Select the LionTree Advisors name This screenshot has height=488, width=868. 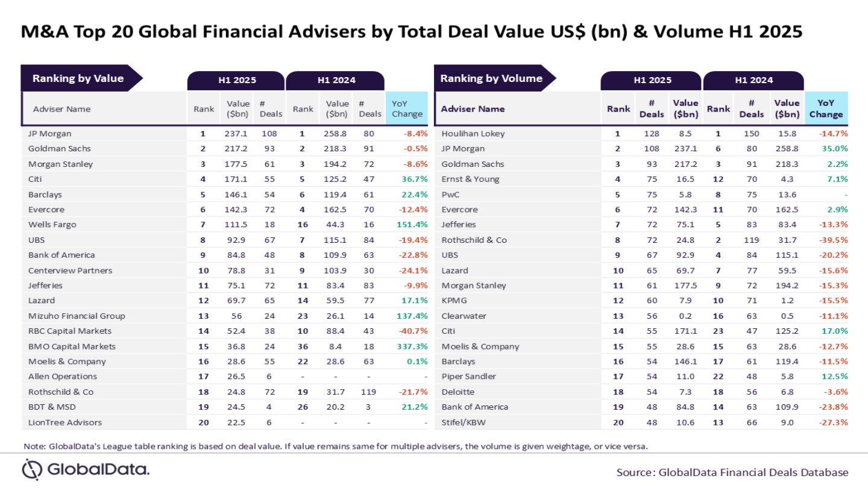pyautogui.click(x=65, y=422)
